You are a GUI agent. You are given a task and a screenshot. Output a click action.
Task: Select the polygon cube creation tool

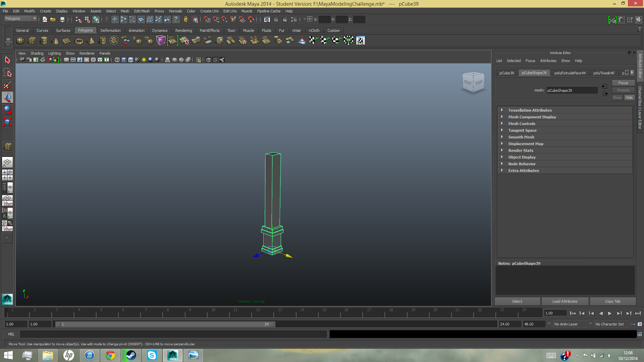click(x=32, y=40)
